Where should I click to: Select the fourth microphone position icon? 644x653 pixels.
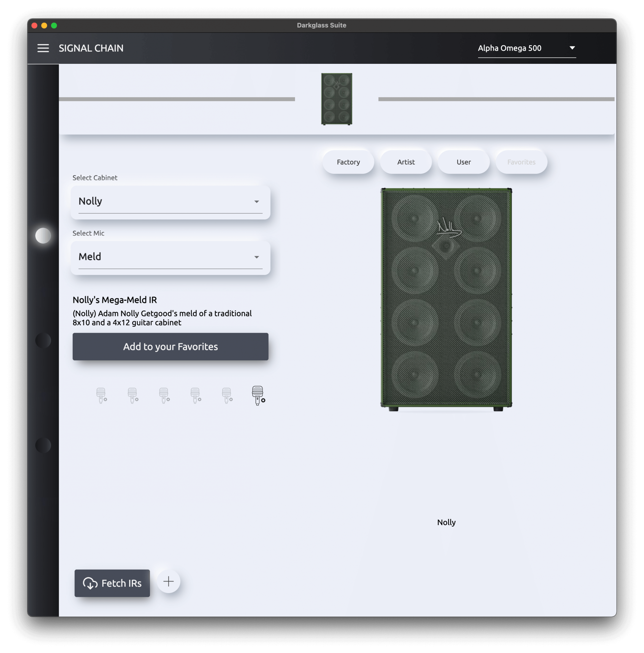pyautogui.click(x=196, y=395)
